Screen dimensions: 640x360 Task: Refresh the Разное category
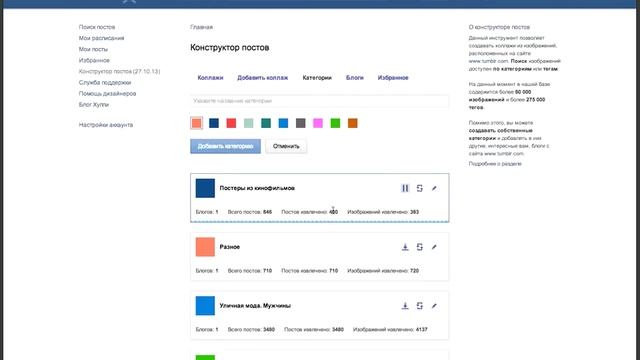[x=420, y=247]
